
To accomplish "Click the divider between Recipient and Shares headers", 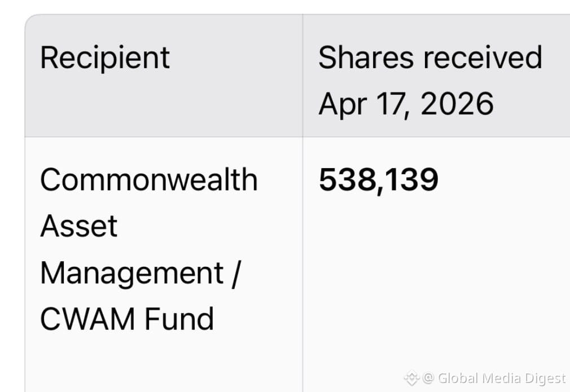I will [x=302, y=76].
